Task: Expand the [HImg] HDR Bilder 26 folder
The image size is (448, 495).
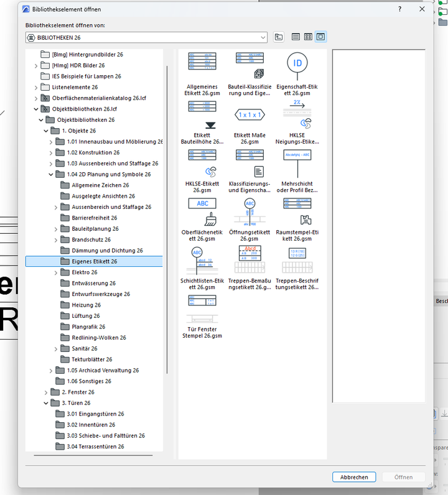Action: click(x=35, y=66)
